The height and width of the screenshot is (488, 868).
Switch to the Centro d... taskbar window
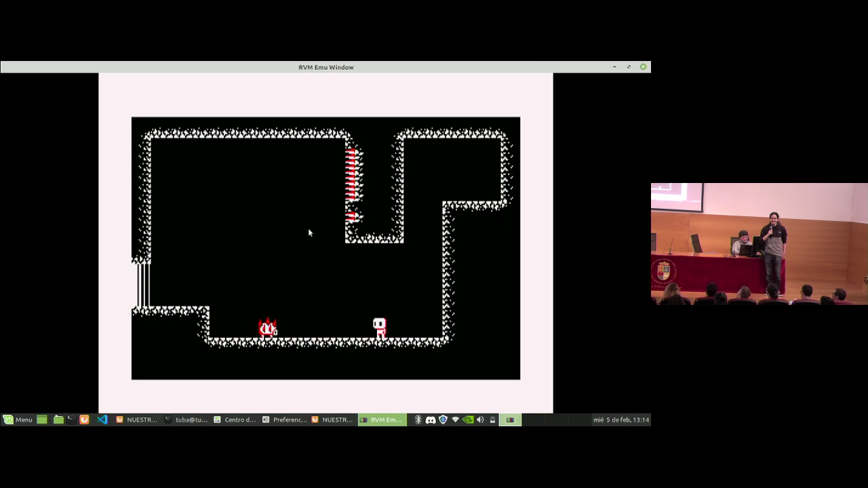235,420
